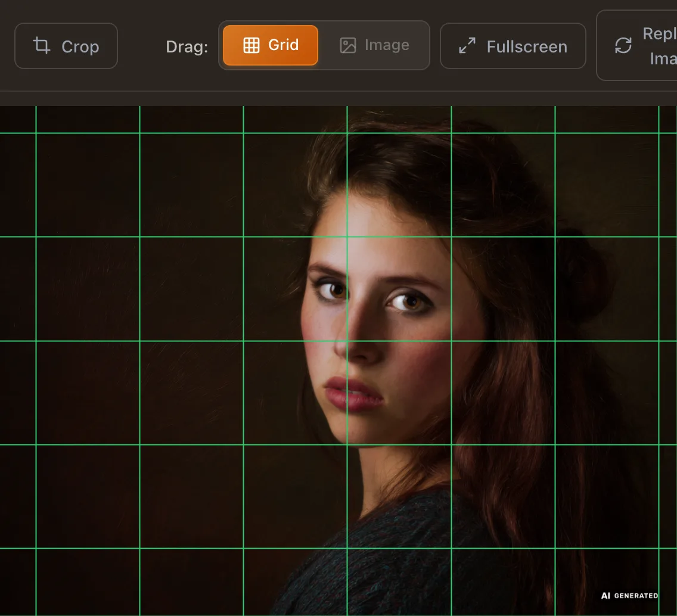Select the Grid drag mode
The image size is (677, 616).
pos(271,45)
